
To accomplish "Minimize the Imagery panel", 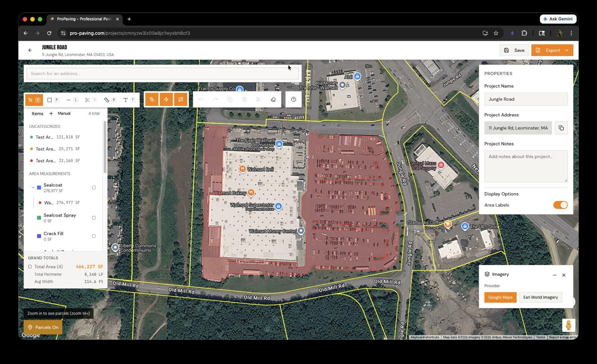I will tap(554, 275).
